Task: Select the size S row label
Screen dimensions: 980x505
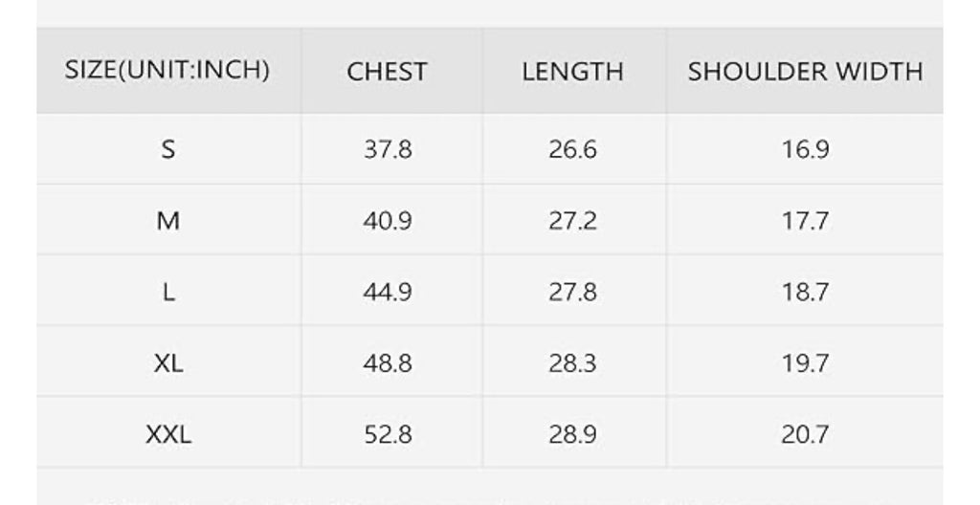Action: pyautogui.click(x=168, y=149)
